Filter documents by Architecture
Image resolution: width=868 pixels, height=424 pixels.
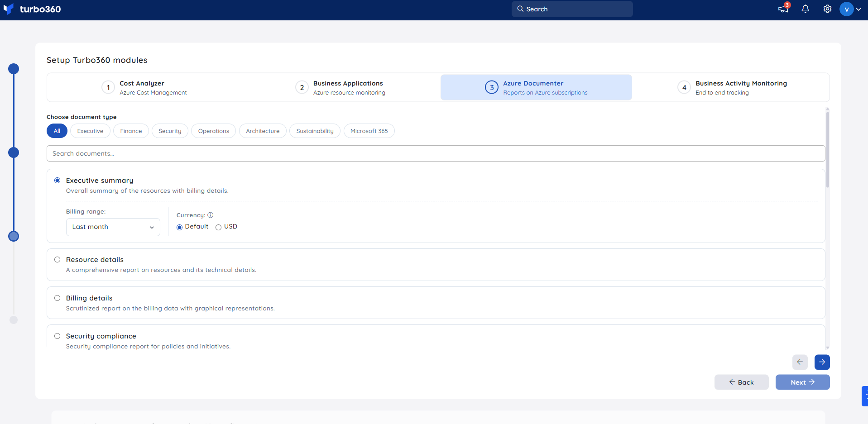tap(263, 131)
